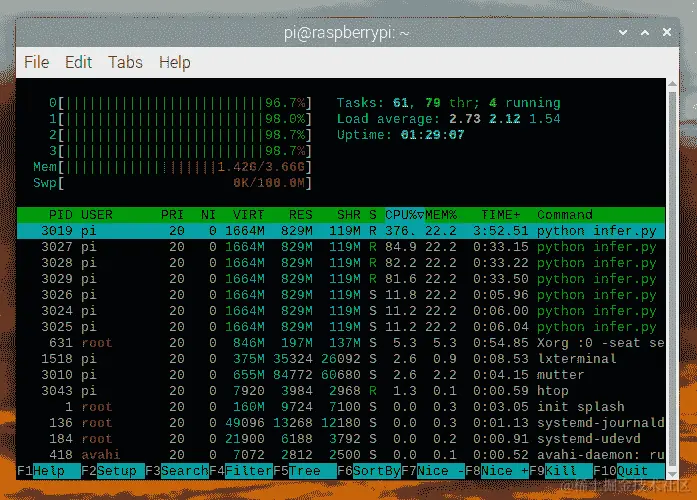Open the Edit menu
The width and height of the screenshot is (697, 500).
tap(78, 62)
